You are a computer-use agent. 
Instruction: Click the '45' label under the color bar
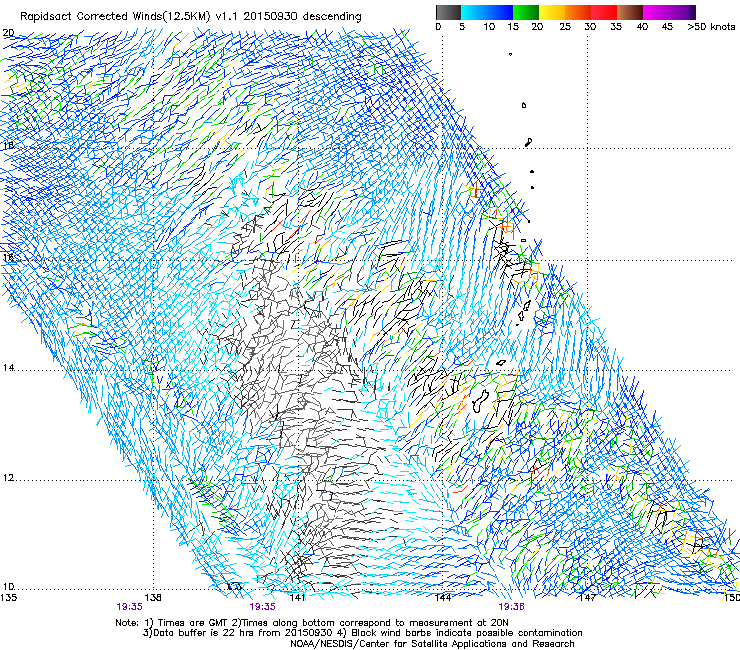667,27
